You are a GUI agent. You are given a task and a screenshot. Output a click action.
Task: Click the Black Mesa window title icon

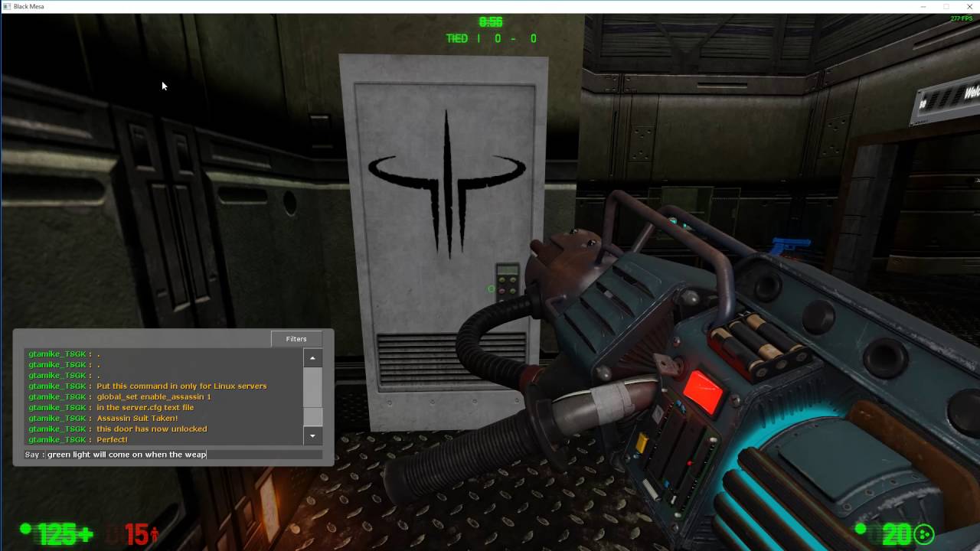pyautogui.click(x=7, y=6)
